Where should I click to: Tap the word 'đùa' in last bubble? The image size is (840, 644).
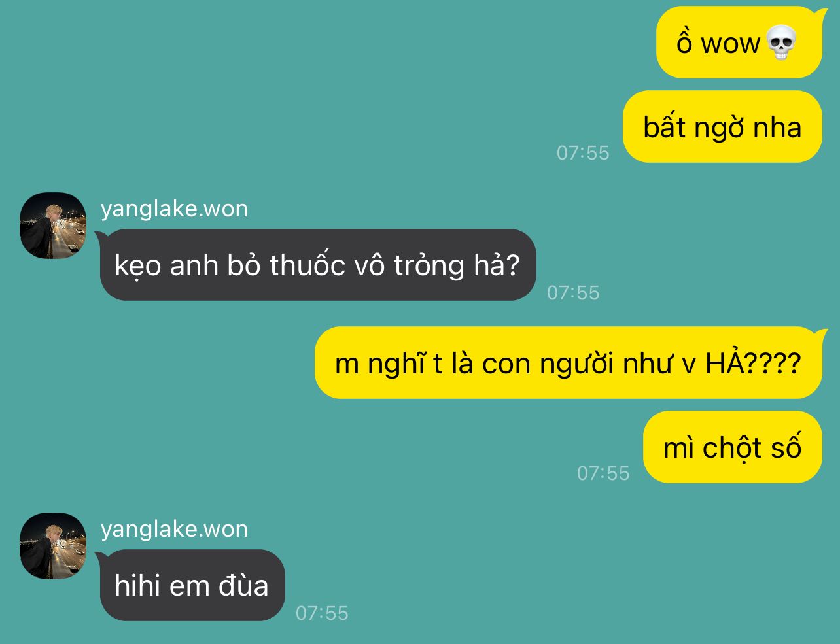click(243, 585)
